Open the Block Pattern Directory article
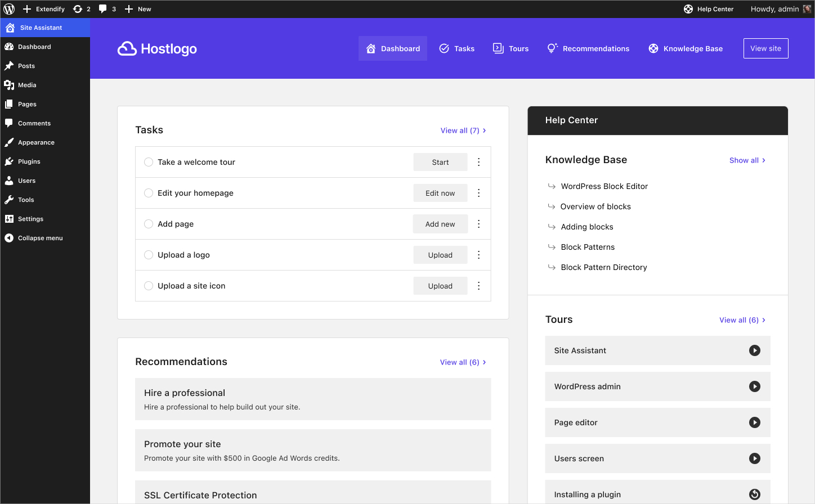The height and width of the screenshot is (504, 815). pos(603,267)
